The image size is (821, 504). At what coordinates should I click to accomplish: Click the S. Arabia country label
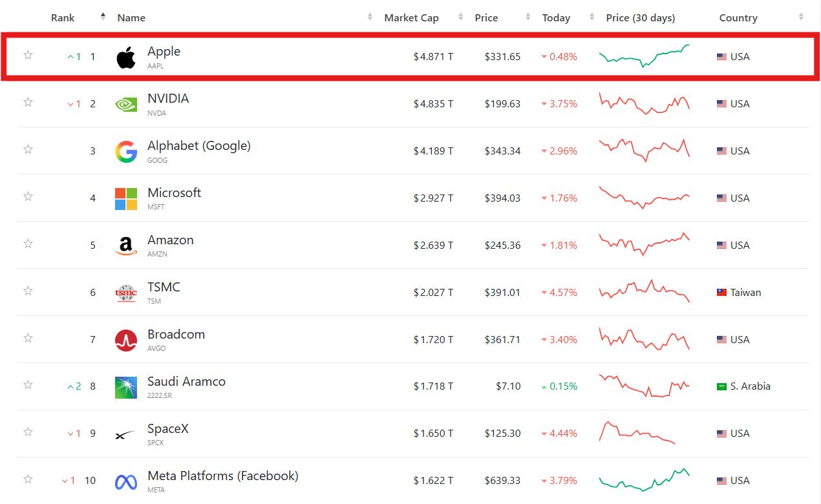751,386
